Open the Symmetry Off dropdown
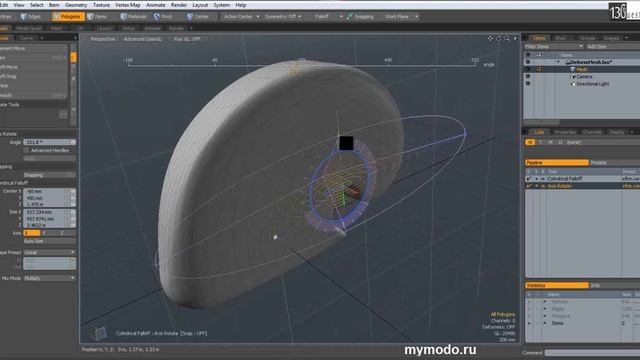The height and width of the screenshot is (360, 640). (283, 17)
